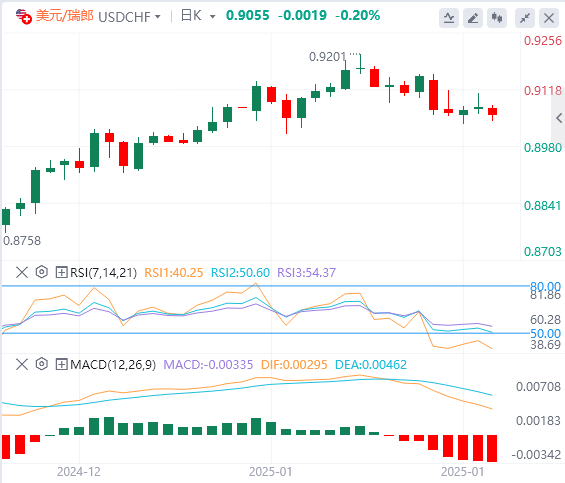Click the latest red candlestick on chart
The width and height of the screenshot is (565, 483).
493,111
